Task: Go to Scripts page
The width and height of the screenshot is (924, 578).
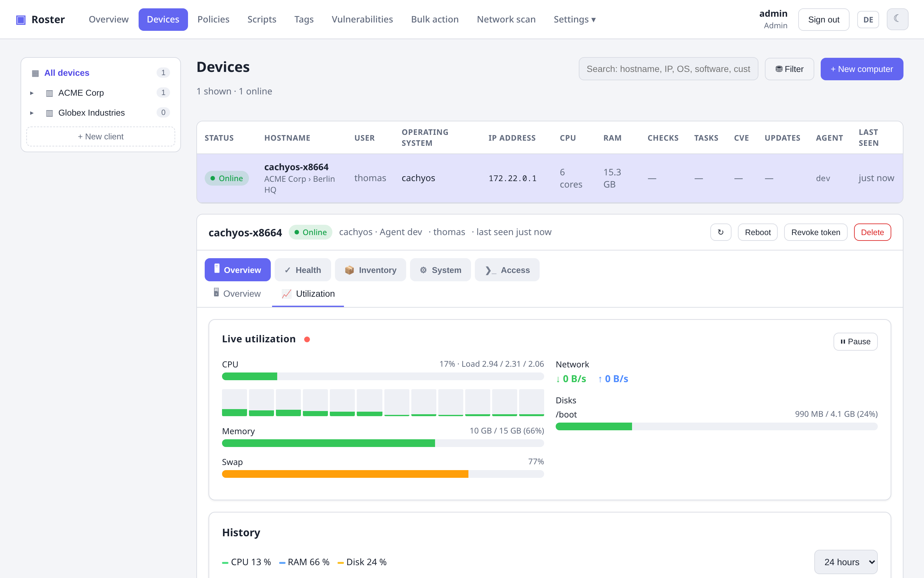Action: [261, 20]
